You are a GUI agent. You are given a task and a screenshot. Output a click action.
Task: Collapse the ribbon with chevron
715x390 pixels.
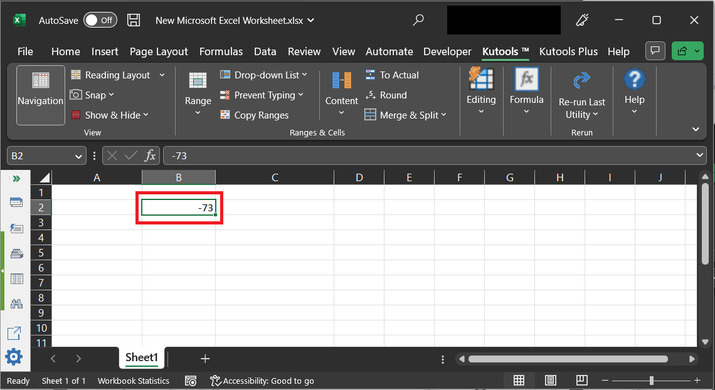[695, 129]
